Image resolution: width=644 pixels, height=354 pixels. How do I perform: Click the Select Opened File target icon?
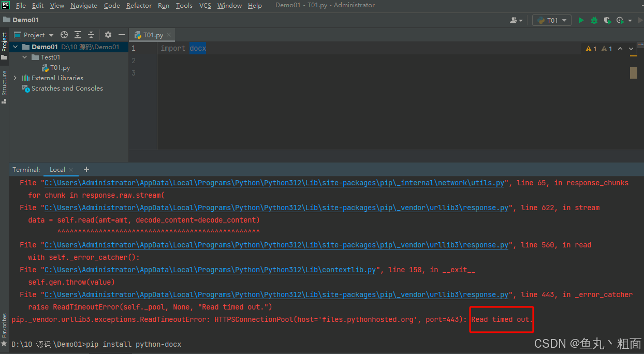[64, 35]
